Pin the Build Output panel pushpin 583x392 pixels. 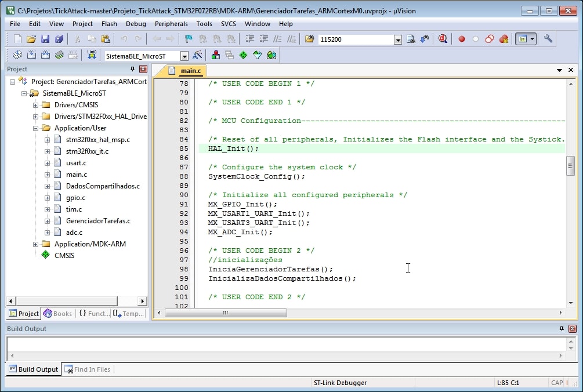pyautogui.click(x=562, y=329)
